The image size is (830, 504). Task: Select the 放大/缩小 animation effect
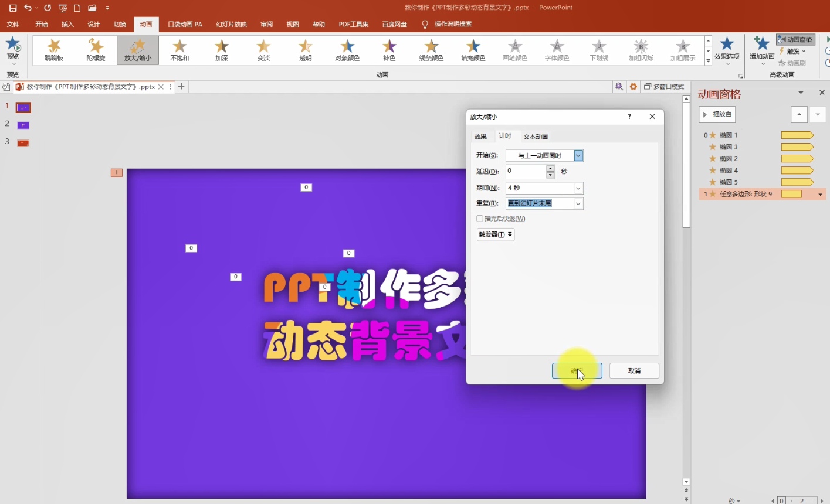[138, 50]
